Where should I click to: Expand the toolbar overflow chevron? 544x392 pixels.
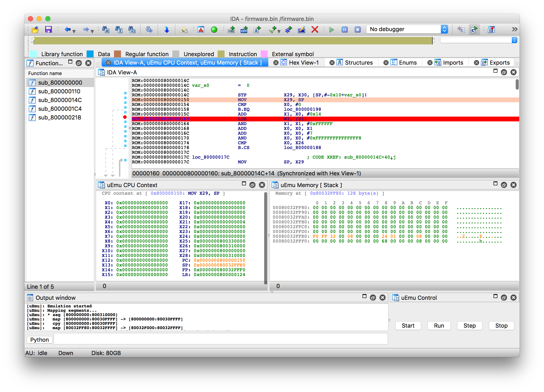(514, 30)
